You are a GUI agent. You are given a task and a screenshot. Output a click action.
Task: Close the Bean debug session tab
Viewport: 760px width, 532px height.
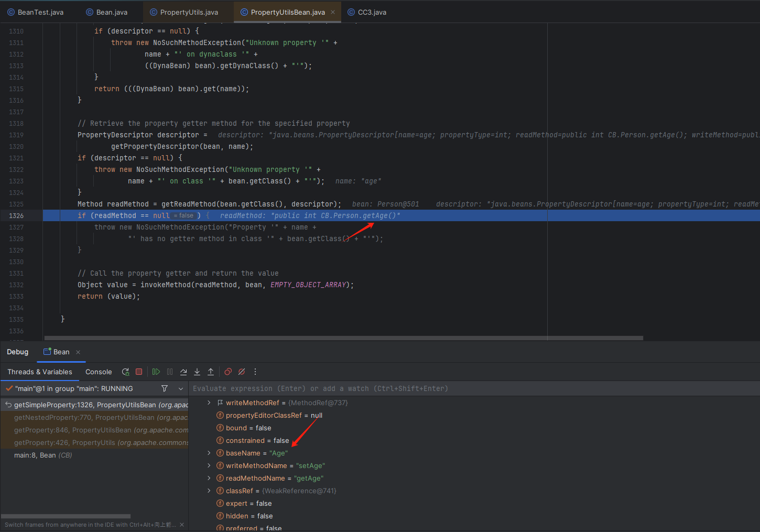[x=78, y=352]
